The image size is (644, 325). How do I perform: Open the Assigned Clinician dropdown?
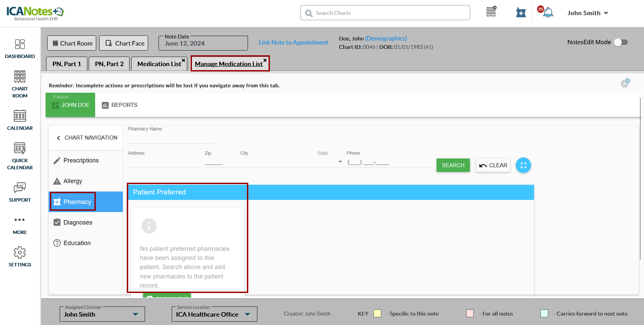coord(135,314)
